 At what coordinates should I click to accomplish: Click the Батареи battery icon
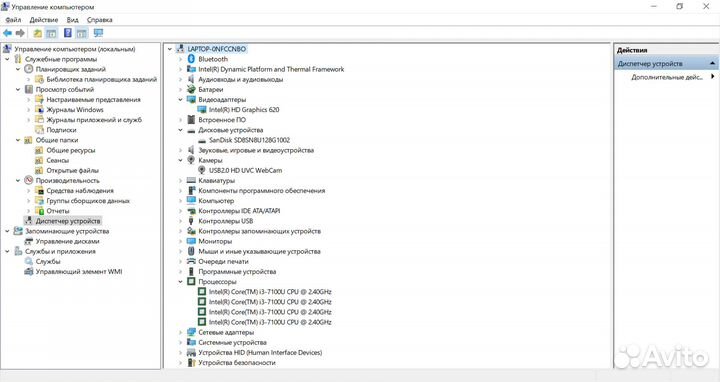(191, 89)
